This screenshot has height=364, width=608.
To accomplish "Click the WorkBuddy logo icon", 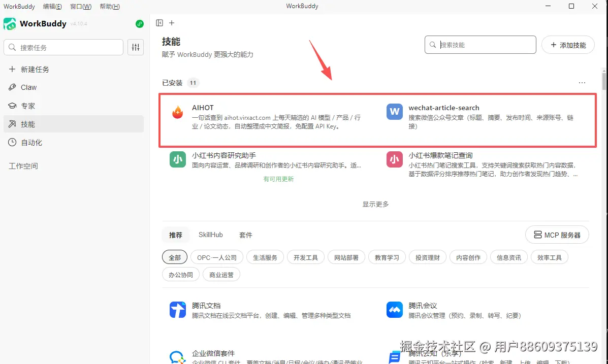I will pos(10,24).
